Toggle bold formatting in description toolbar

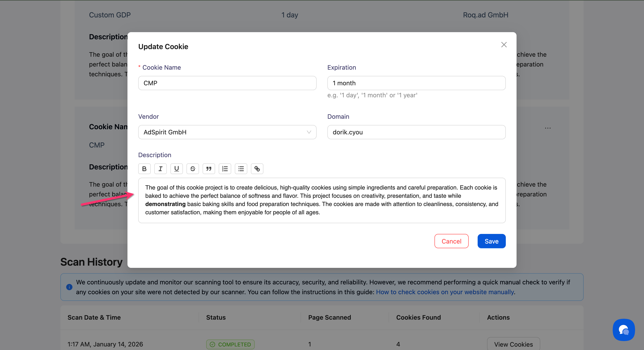tap(144, 169)
